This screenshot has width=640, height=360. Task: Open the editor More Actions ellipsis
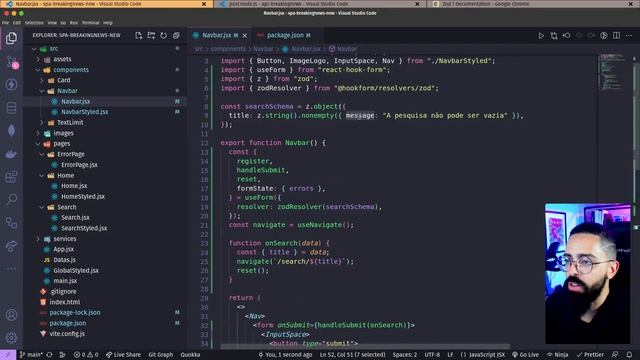coord(629,36)
